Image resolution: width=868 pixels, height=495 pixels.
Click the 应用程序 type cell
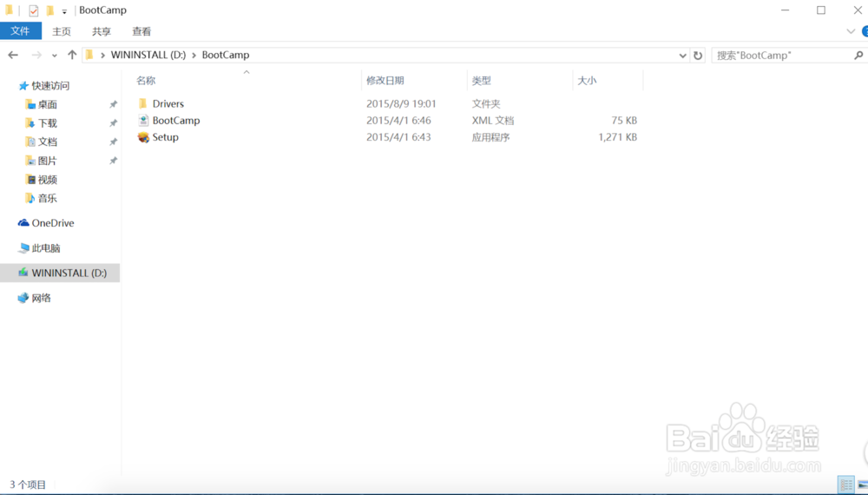pyautogui.click(x=490, y=137)
